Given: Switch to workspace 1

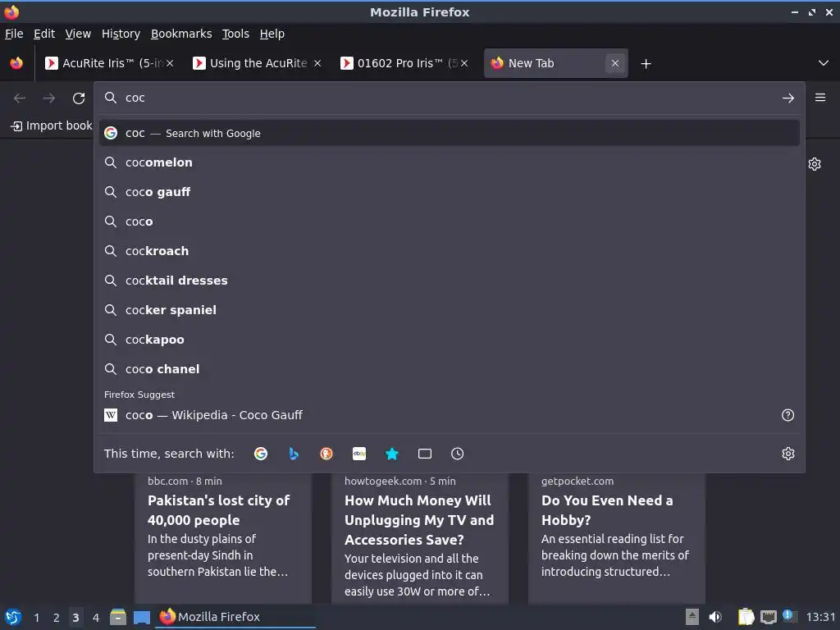Looking at the screenshot, I should point(36,618).
